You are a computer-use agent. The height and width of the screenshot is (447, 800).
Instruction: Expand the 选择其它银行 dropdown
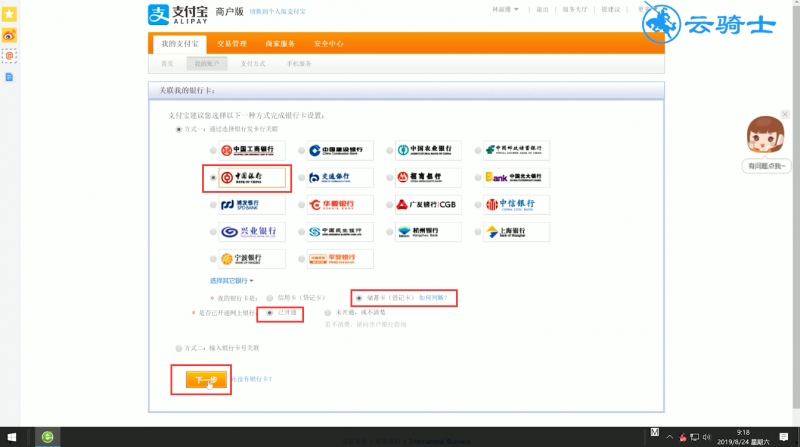tap(232, 281)
